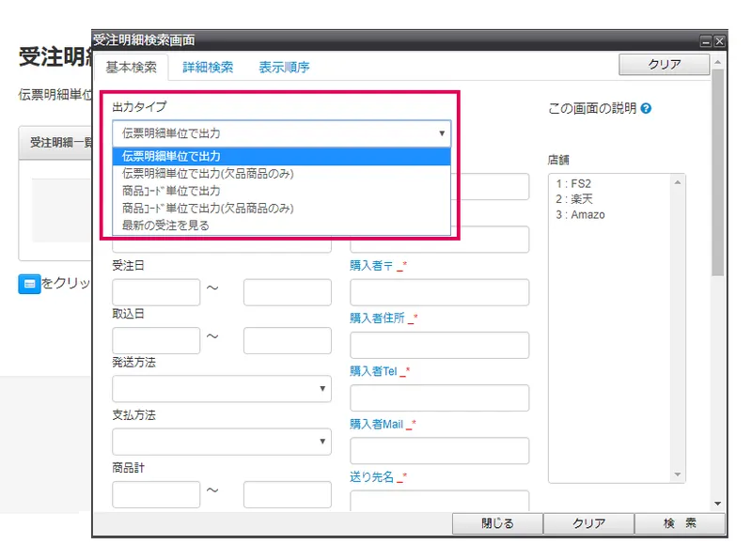Minimize the 受注明細検索画面 dialog
Screen dimensions: 752x560
706,41
